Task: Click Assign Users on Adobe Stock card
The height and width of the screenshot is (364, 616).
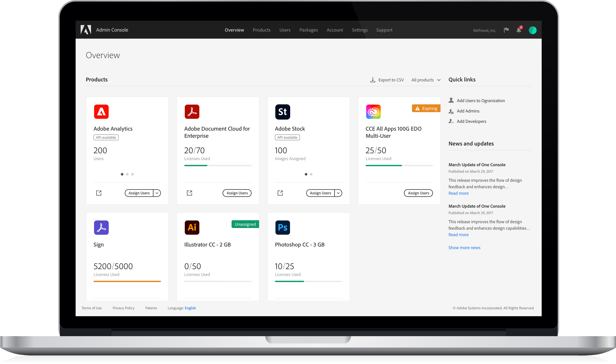Action: 320,193
